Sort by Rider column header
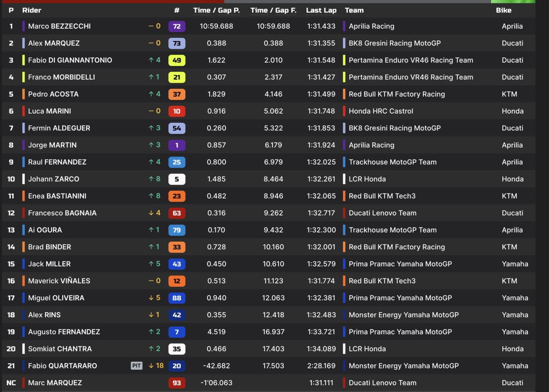 click(32, 10)
